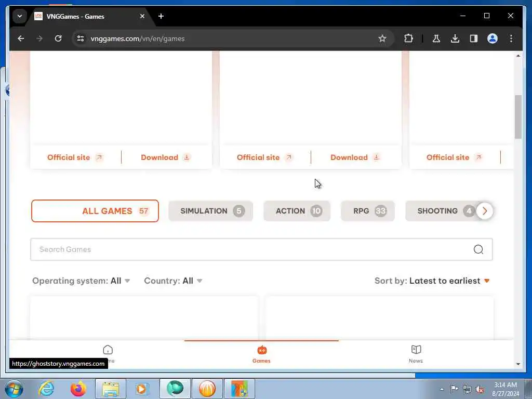Show more categories with right chevron
The width and height of the screenshot is (532, 399).
click(485, 211)
